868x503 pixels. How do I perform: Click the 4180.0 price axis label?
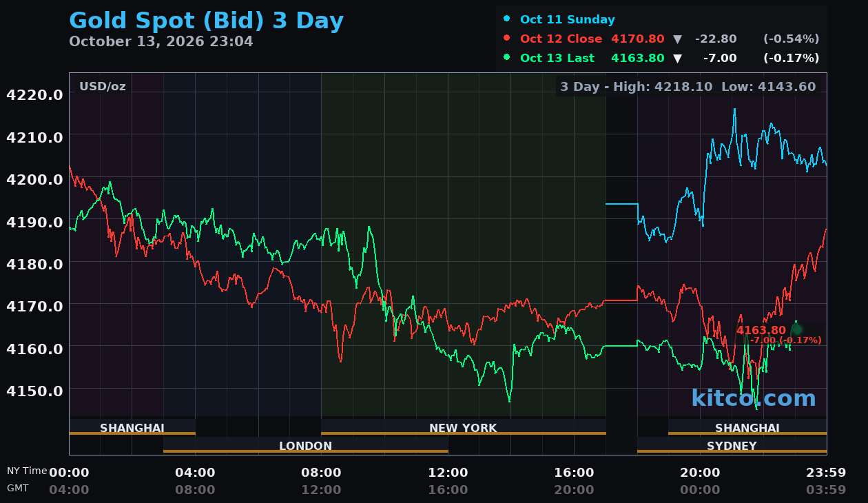click(x=34, y=263)
